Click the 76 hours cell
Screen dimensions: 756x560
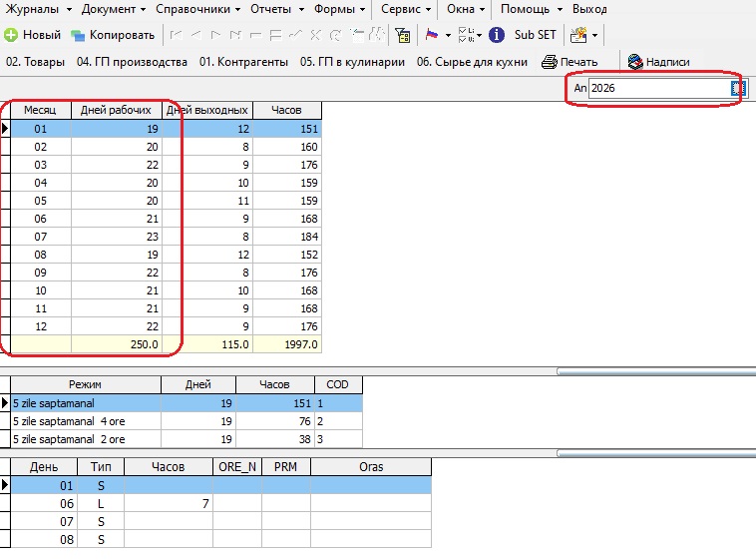(275, 421)
